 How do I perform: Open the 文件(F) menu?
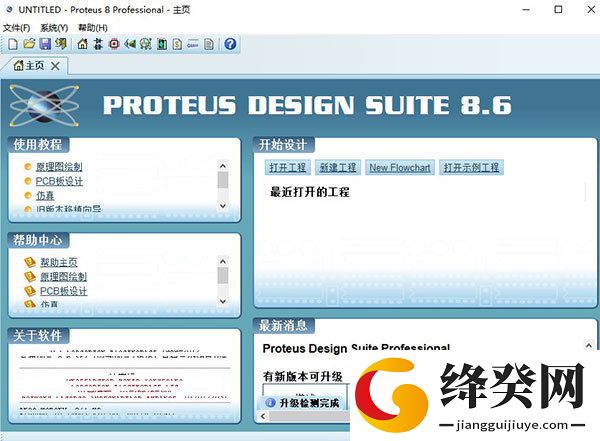pos(16,28)
